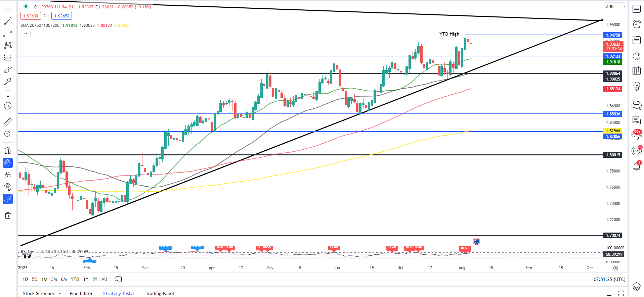The height and width of the screenshot is (297, 644).
Task: Collapse the indicator legend chevron
Action: click(26, 33)
